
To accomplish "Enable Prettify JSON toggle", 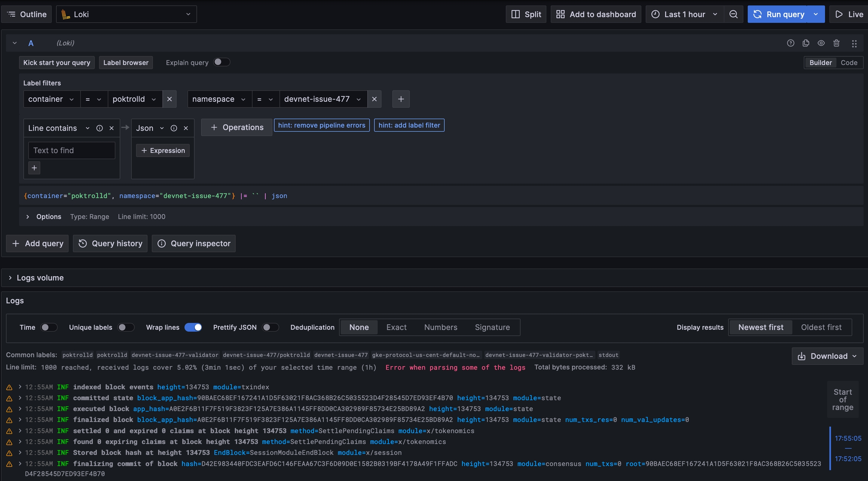I will pos(270,327).
